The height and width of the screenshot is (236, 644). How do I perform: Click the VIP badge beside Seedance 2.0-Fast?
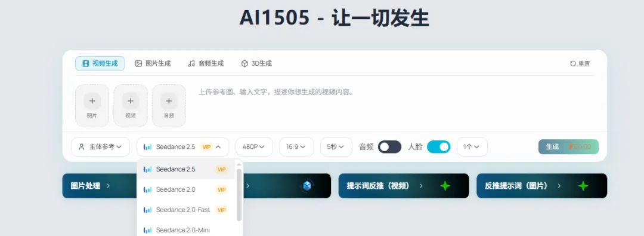coord(221,210)
